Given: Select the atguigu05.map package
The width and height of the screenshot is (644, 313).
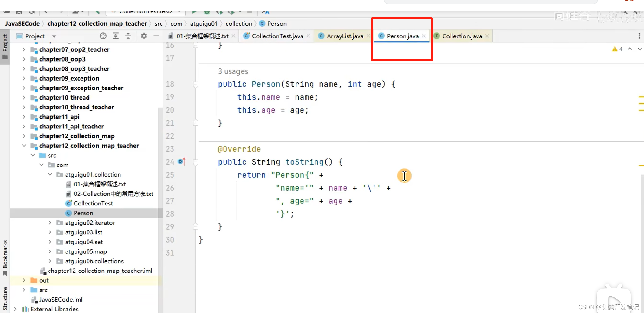Looking at the screenshot, I should [x=86, y=251].
